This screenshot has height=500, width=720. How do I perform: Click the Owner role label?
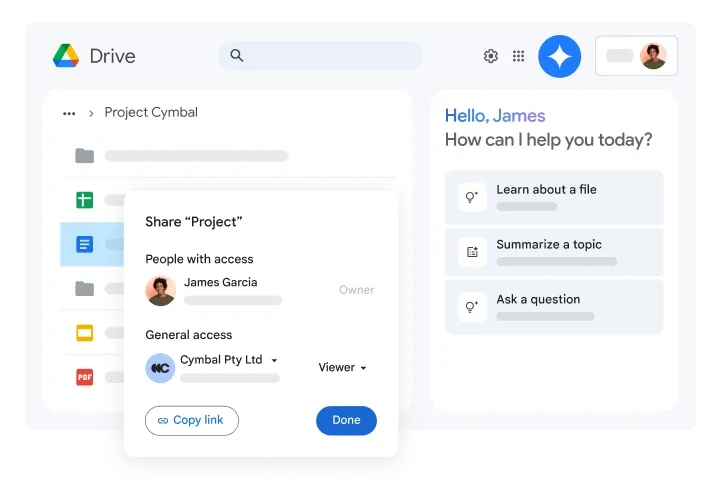[x=357, y=290]
